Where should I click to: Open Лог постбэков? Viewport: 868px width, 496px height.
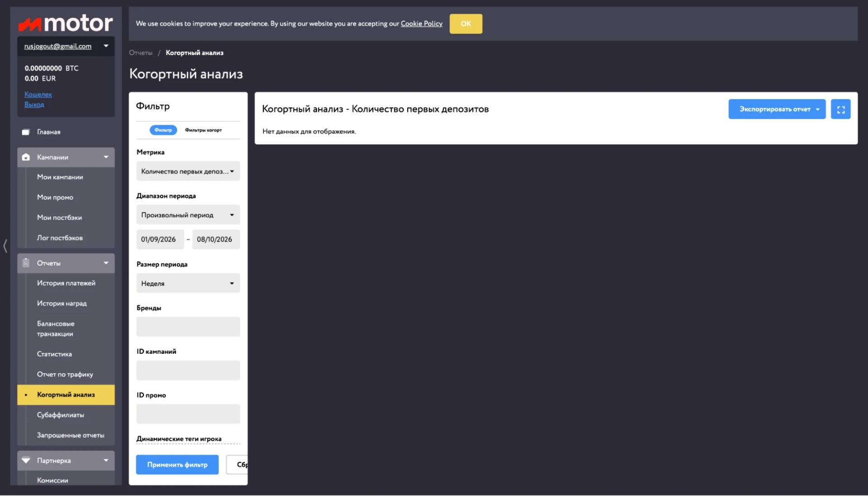[x=60, y=238]
